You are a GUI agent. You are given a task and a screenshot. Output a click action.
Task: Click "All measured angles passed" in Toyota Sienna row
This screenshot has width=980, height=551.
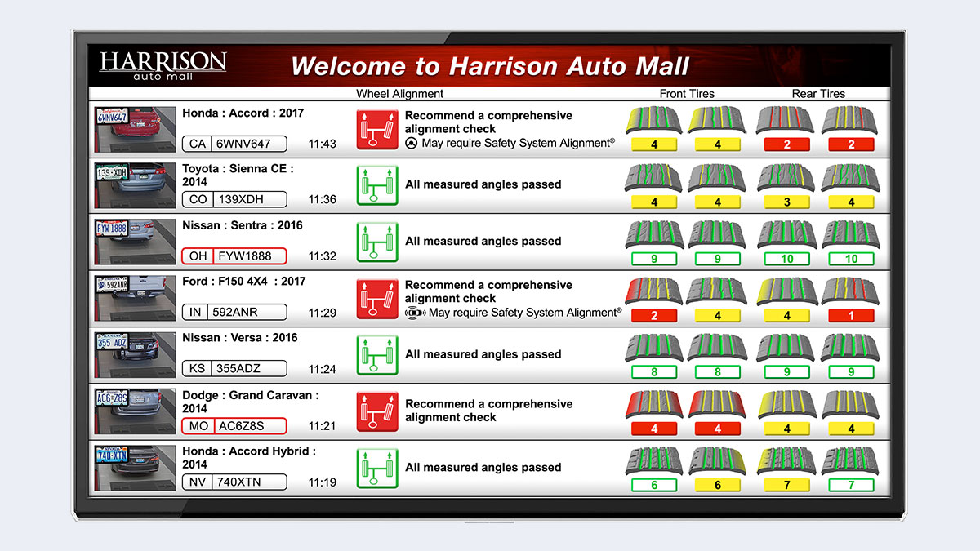(x=483, y=184)
